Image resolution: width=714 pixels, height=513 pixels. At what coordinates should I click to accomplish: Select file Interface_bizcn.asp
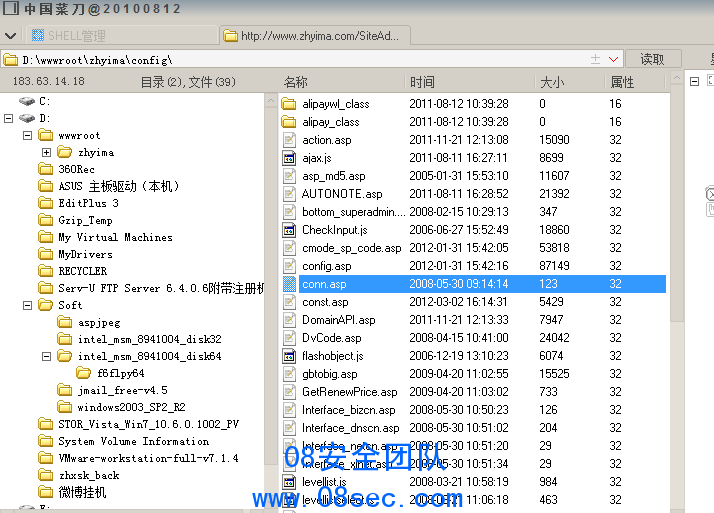[x=348, y=410]
